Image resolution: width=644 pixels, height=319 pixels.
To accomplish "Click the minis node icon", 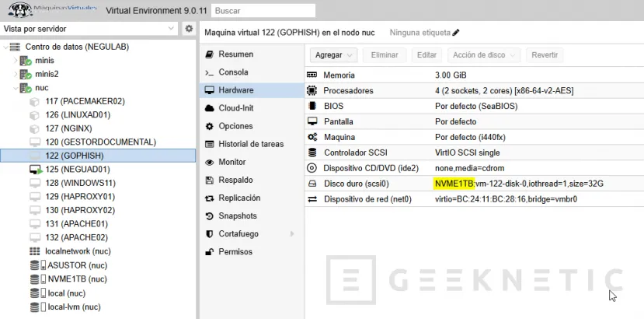I will tap(26, 61).
